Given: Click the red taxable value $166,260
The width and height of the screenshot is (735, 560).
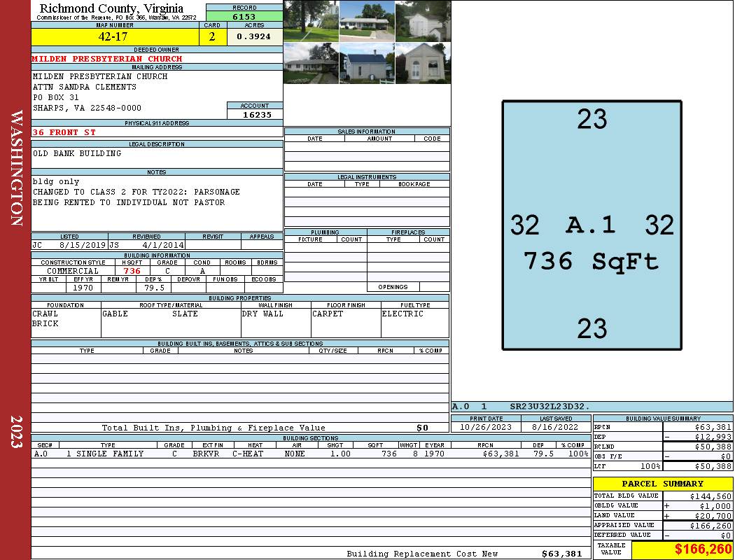Looking at the screenshot, I should [703, 549].
